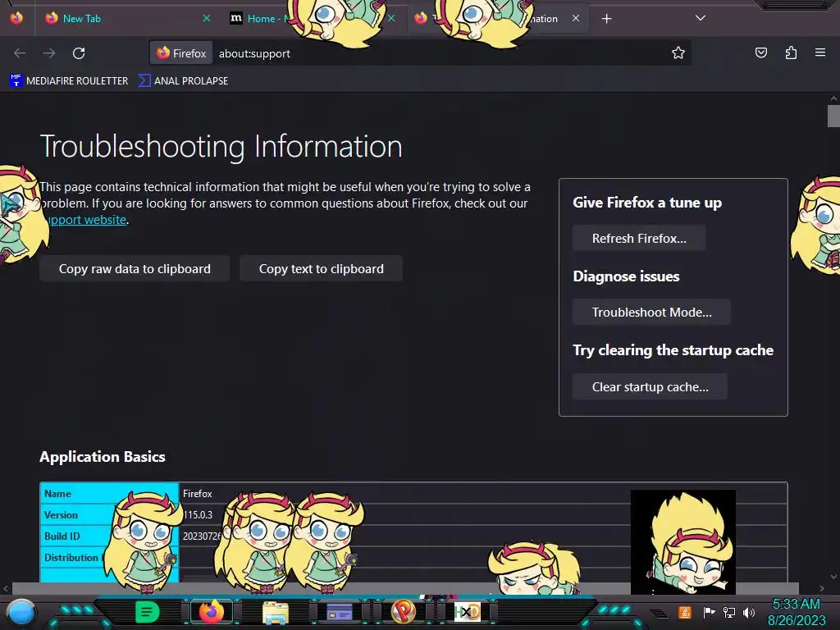
Task: Select the Name row header cell
Action: pyautogui.click(x=109, y=493)
